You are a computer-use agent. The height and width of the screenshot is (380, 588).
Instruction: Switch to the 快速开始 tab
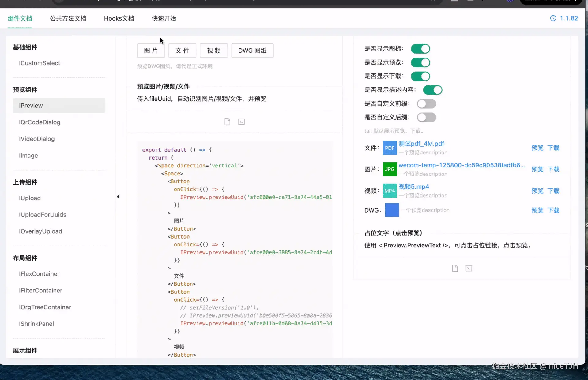164,18
